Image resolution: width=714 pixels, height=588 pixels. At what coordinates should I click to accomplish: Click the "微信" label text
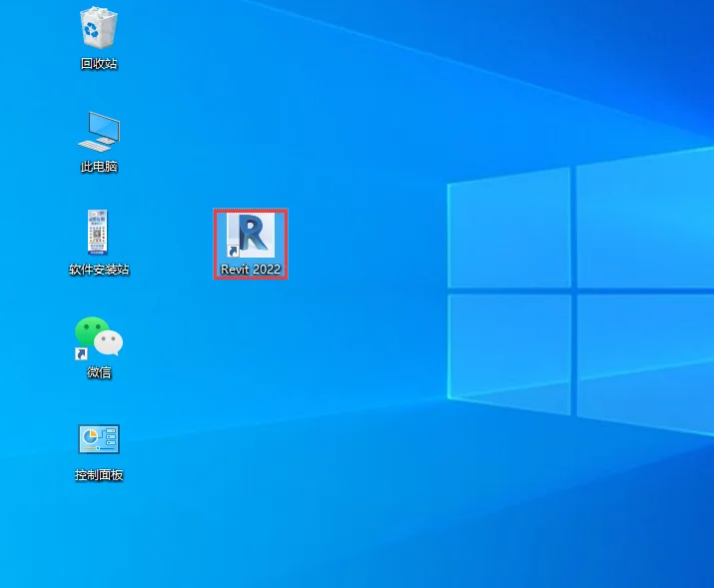pos(99,372)
